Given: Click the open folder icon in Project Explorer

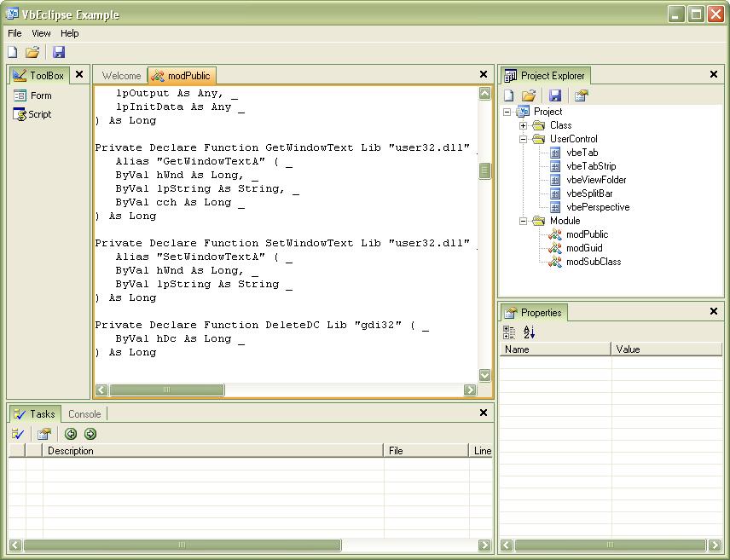Looking at the screenshot, I should tap(529, 95).
